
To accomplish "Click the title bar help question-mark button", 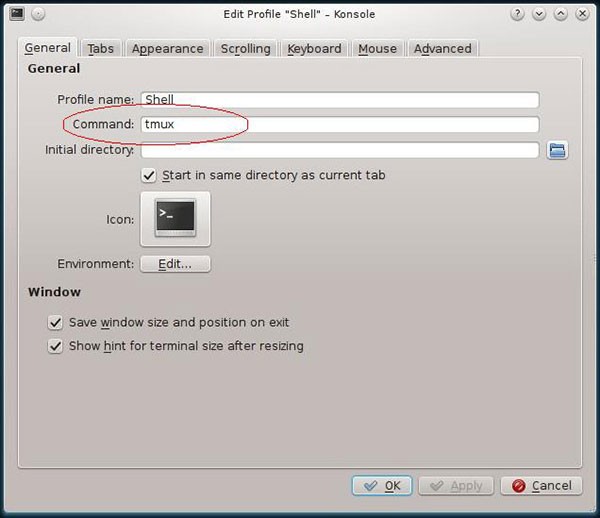I will [518, 14].
